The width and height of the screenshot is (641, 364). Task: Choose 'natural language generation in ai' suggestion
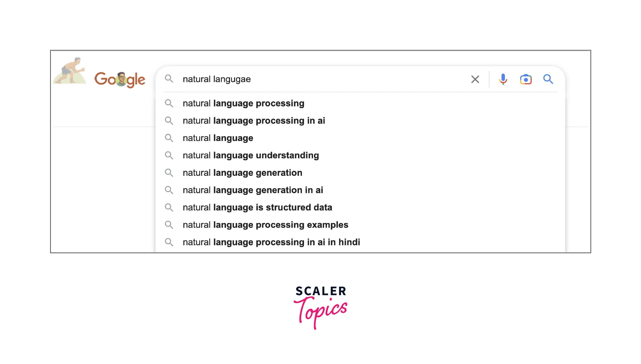(x=253, y=190)
